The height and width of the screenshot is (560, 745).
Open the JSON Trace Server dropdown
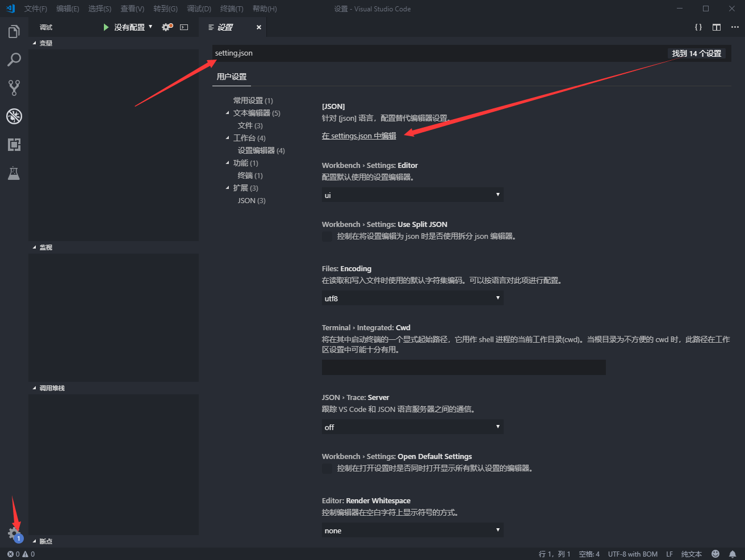(x=412, y=426)
